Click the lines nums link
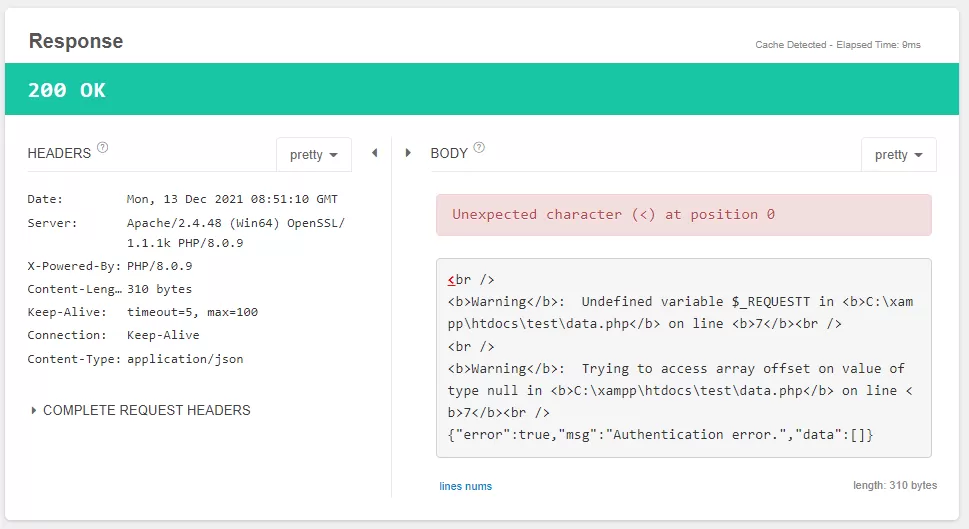This screenshot has height=529, width=969. [x=465, y=486]
